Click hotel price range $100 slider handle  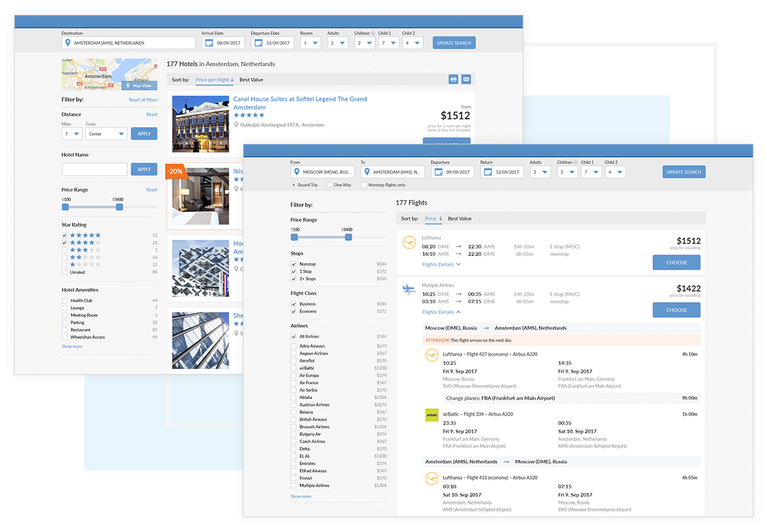(65, 207)
